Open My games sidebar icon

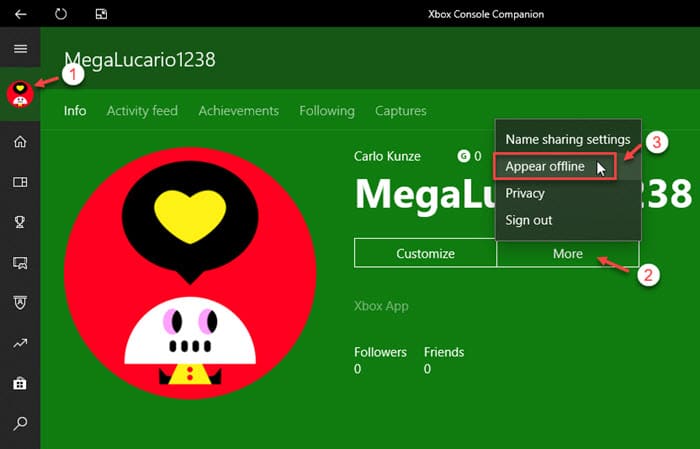(x=20, y=182)
